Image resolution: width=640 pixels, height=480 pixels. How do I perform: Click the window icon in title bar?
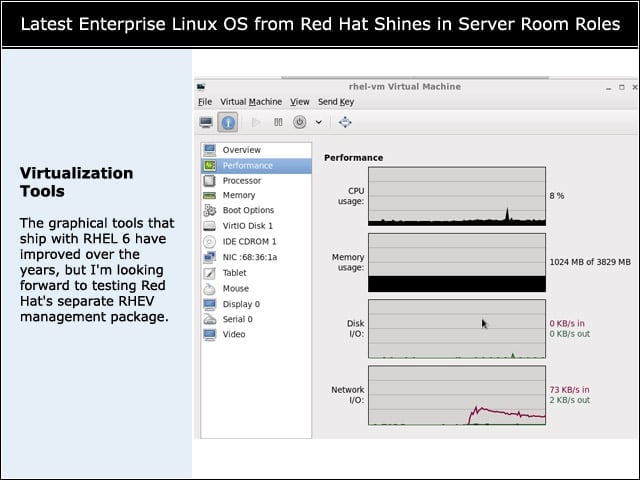pos(201,87)
